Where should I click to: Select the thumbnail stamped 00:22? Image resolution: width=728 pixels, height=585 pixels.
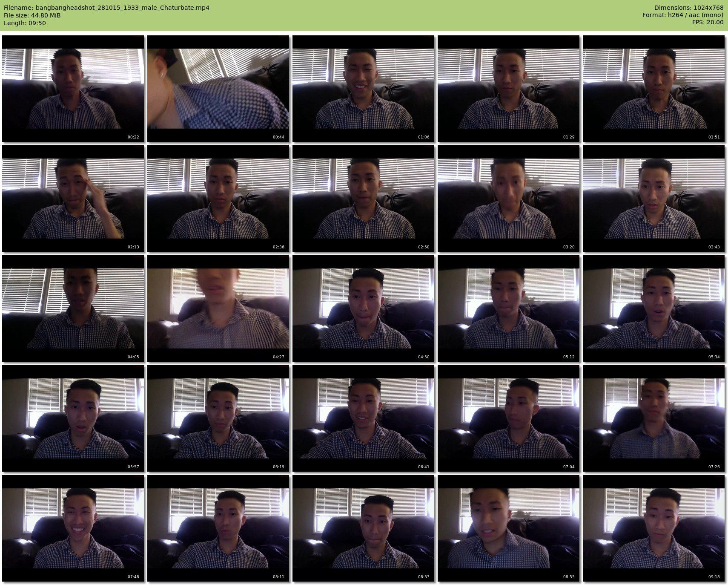pos(73,89)
